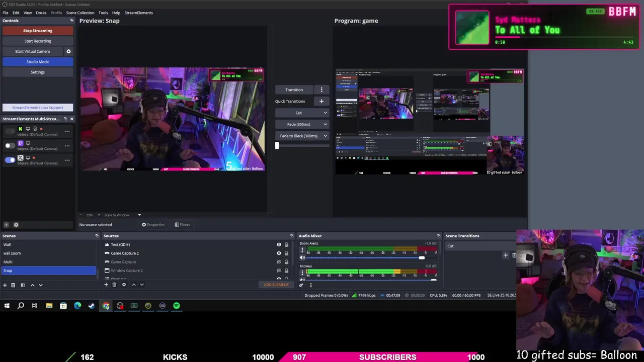Viewport: 644px width, 362px height.
Task: Move the source down in the Sources list
Action: (x=142, y=285)
